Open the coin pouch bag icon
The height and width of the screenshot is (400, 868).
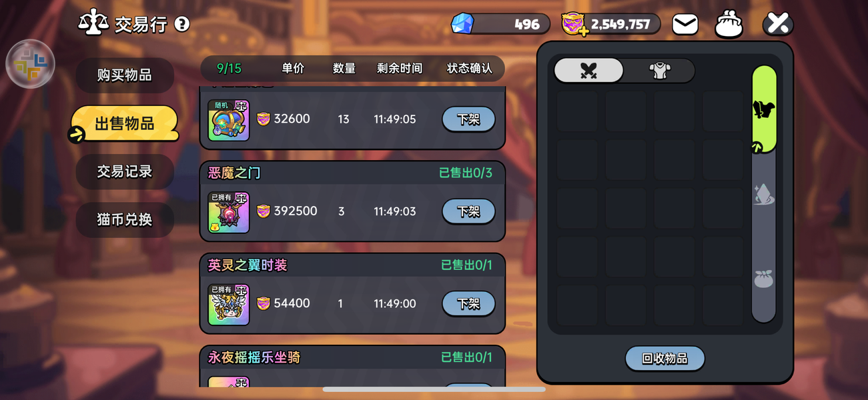pos(729,25)
